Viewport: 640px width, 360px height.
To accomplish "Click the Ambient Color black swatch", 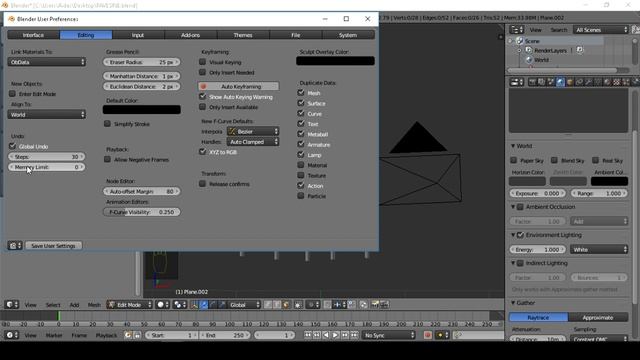I will [609, 181].
